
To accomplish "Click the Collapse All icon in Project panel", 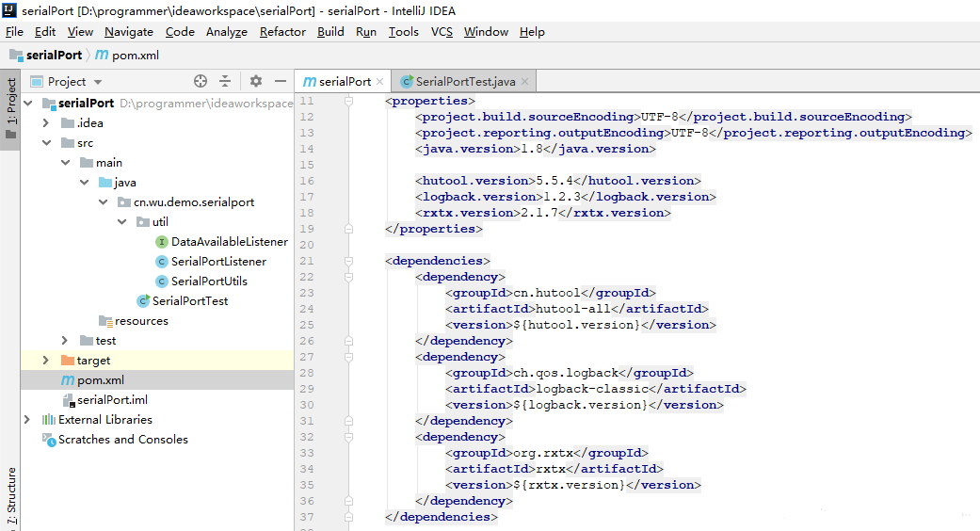I will (225, 82).
